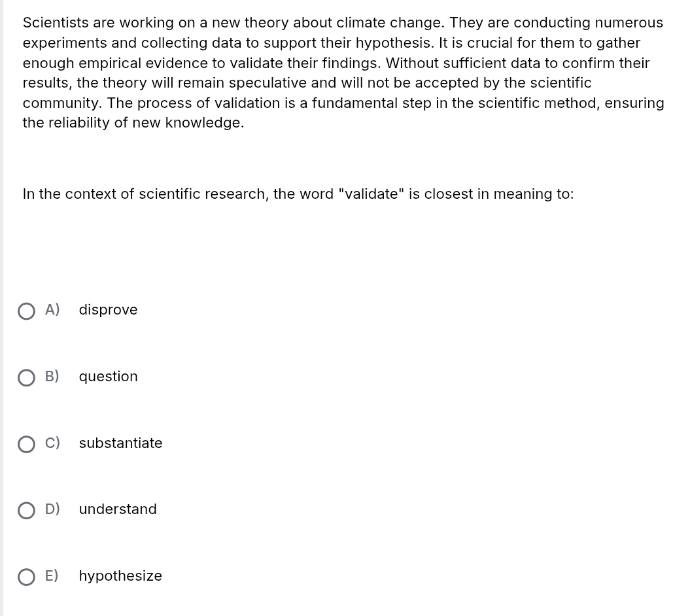The width and height of the screenshot is (673, 616).
Task: Choose the radio button beside option C
Action: 27,445
